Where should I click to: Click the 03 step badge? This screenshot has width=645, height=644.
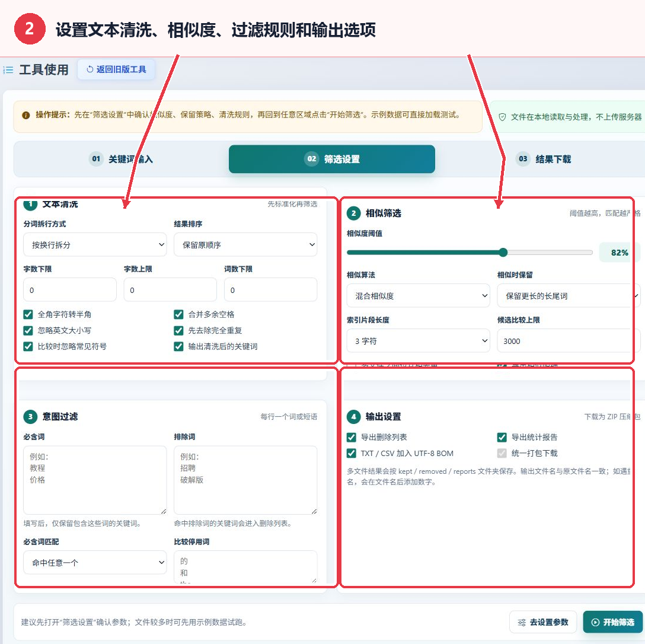[x=523, y=159]
